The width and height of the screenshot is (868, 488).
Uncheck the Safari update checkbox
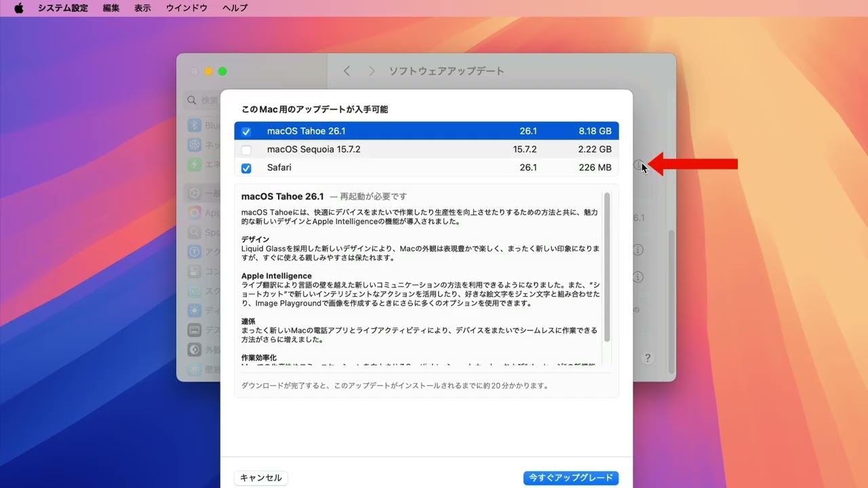pos(246,168)
